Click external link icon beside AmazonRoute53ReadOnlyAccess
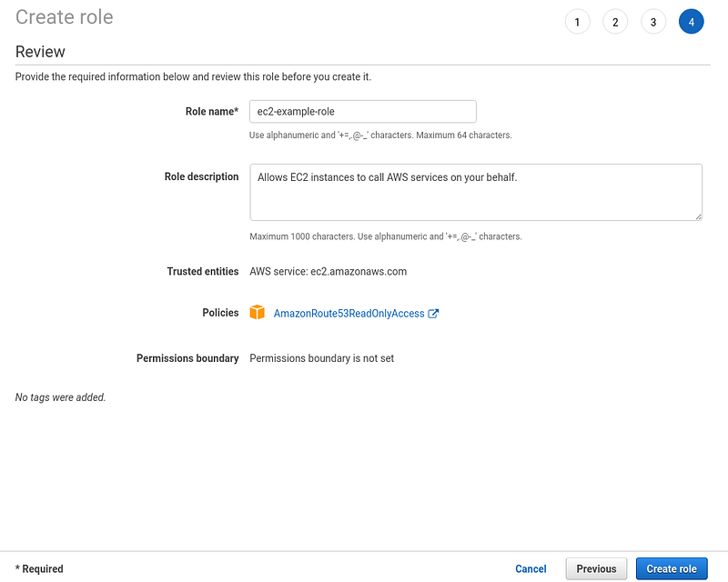The image size is (728, 582). [x=433, y=314]
